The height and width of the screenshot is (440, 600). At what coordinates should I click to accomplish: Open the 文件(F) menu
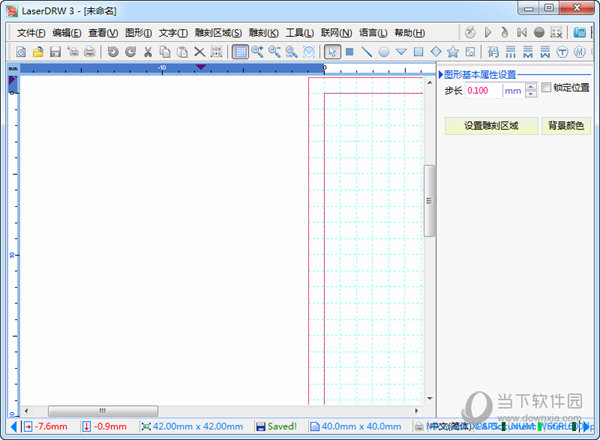coord(32,32)
